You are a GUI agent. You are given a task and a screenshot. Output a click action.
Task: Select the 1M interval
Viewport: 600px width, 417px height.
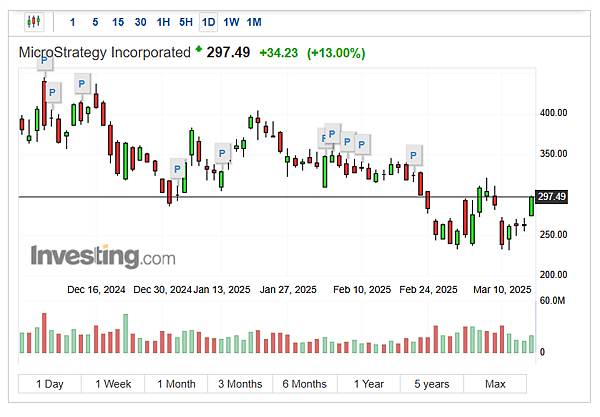254,22
